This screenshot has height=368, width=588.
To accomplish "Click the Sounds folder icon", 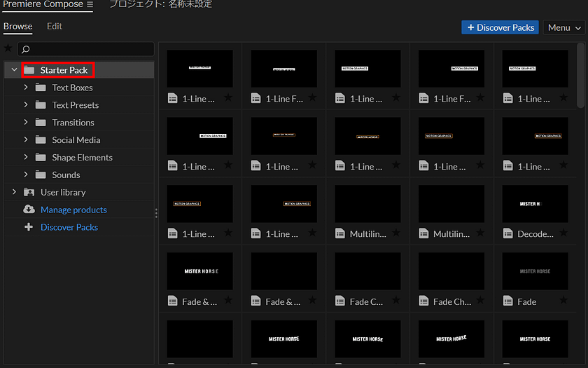I will click(x=41, y=175).
